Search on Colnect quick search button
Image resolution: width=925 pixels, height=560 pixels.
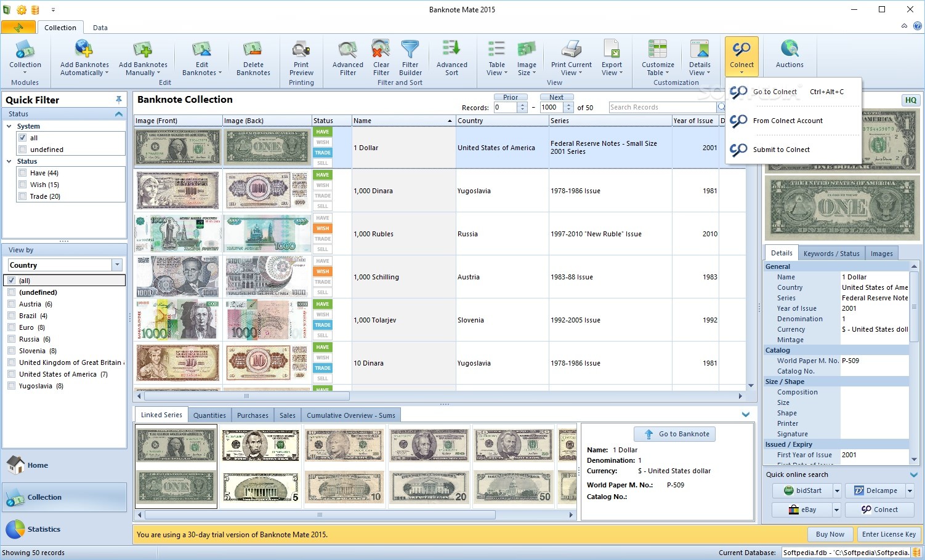tap(879, 510)
